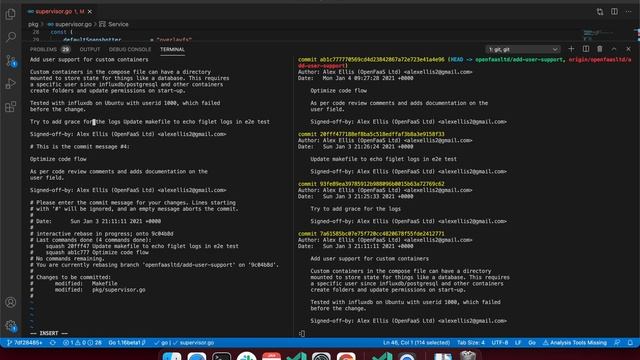
Task: Click Go 1.16beta1 version in status bar
Action: [127, 342]
